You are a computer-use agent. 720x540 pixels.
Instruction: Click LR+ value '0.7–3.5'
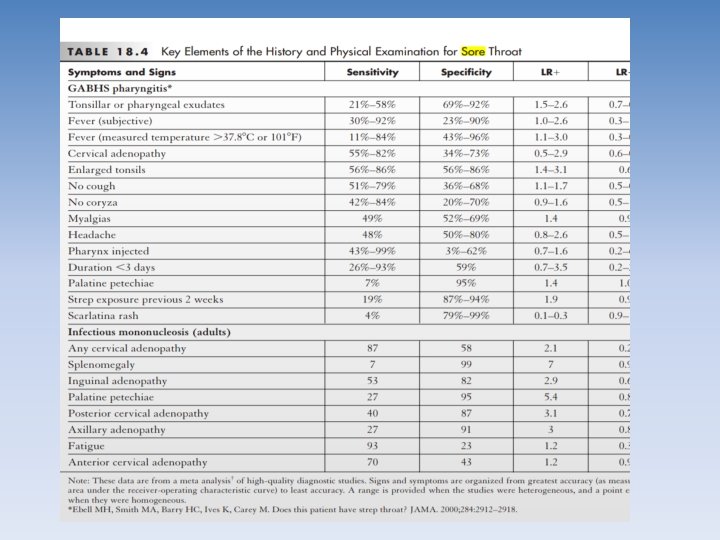551,267
